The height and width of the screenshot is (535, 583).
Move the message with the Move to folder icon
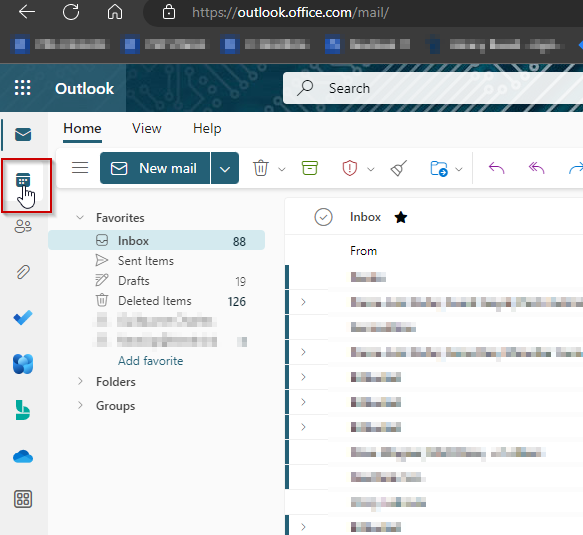439,168
